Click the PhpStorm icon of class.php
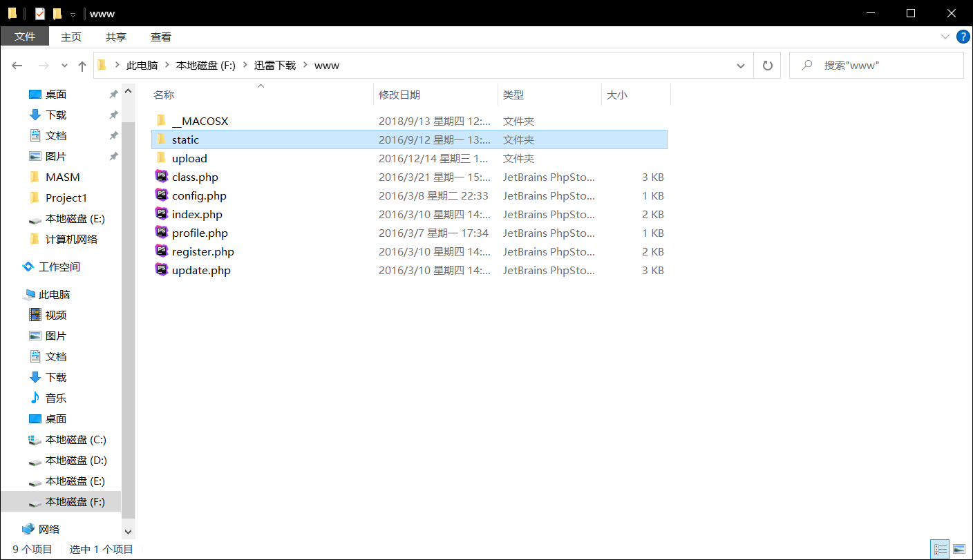 161,177
